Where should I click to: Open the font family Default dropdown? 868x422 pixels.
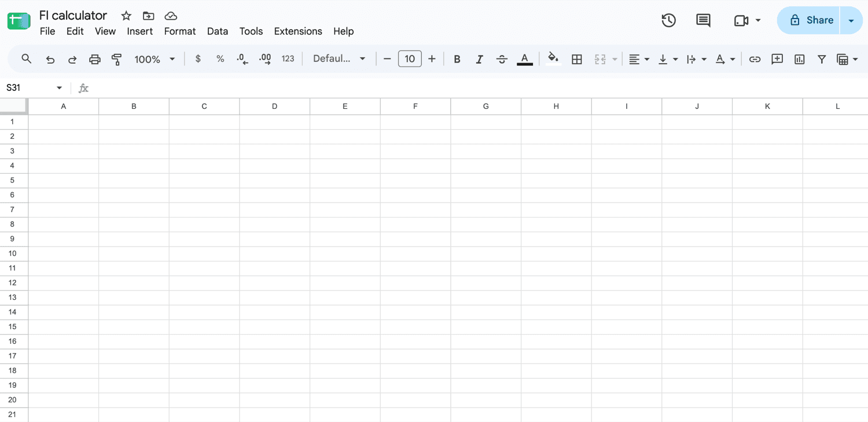click(x=339, y=58)
